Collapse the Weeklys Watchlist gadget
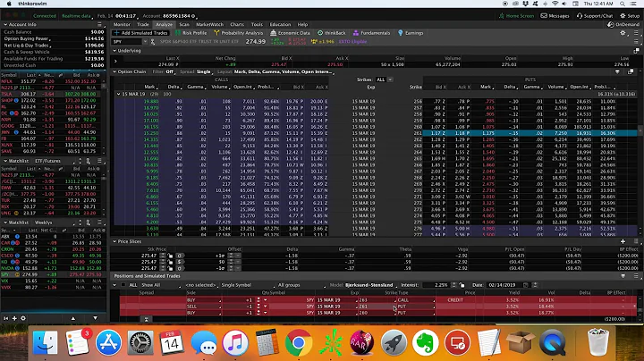The height and width of the screenshot is (361, 644). click(5, 222)
